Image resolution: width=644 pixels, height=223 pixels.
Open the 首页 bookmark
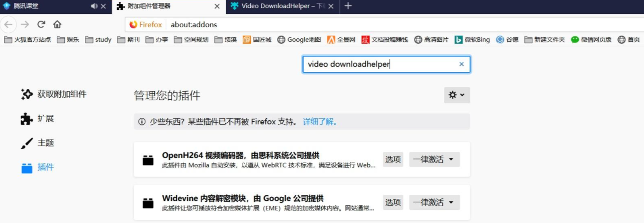629,40
